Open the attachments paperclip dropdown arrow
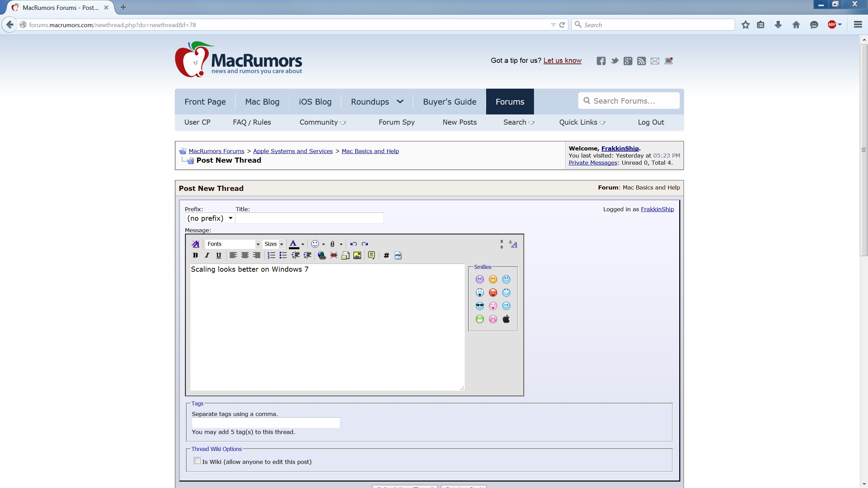 coord(341,244)
